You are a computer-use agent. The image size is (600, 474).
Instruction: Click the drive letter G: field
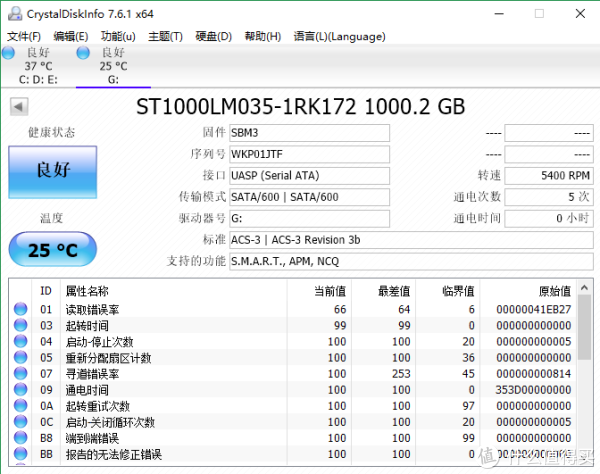(310, 218)
